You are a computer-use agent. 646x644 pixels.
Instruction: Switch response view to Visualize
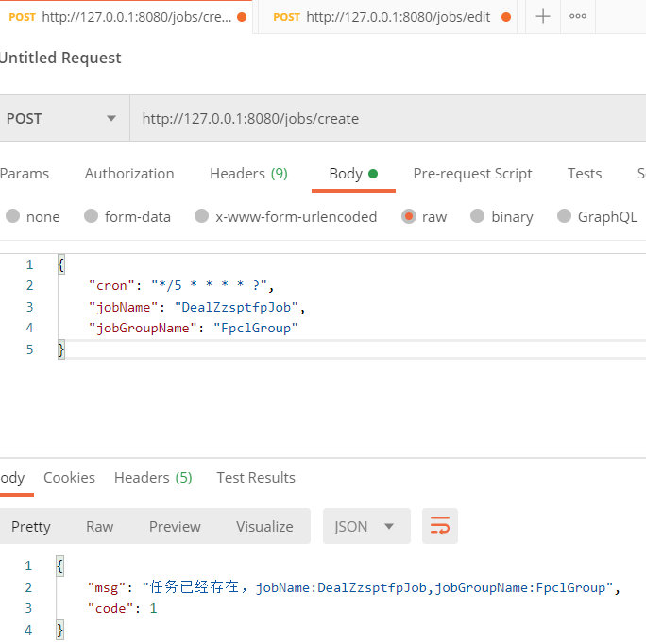264,526
